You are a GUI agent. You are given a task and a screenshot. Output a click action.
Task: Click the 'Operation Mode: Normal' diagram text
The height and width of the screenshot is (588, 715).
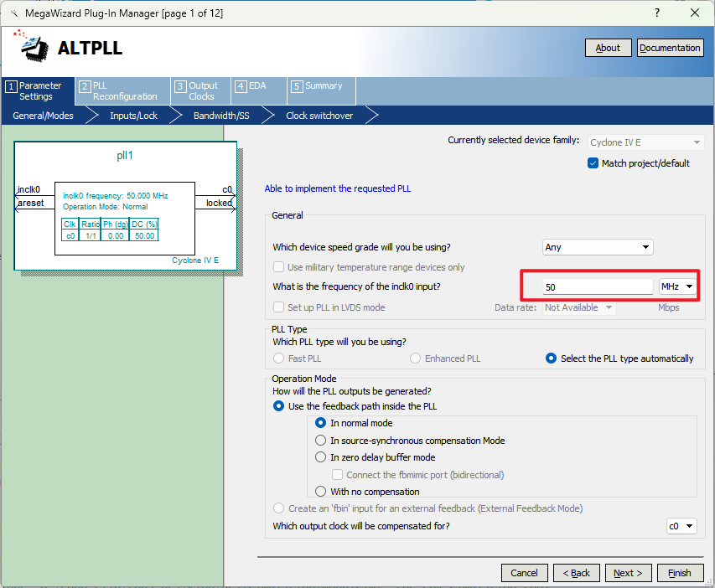coord(106,207)
